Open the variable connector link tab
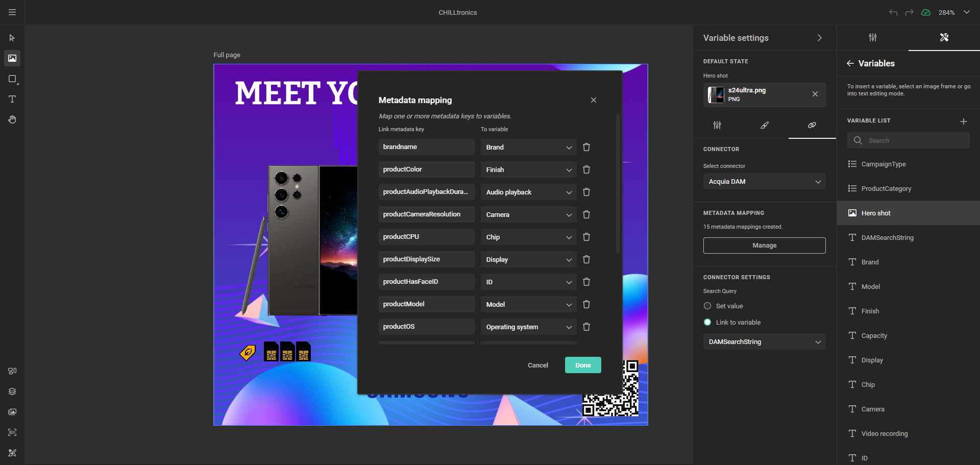This screenshot has height=465, width=980. tap(812, 125)
